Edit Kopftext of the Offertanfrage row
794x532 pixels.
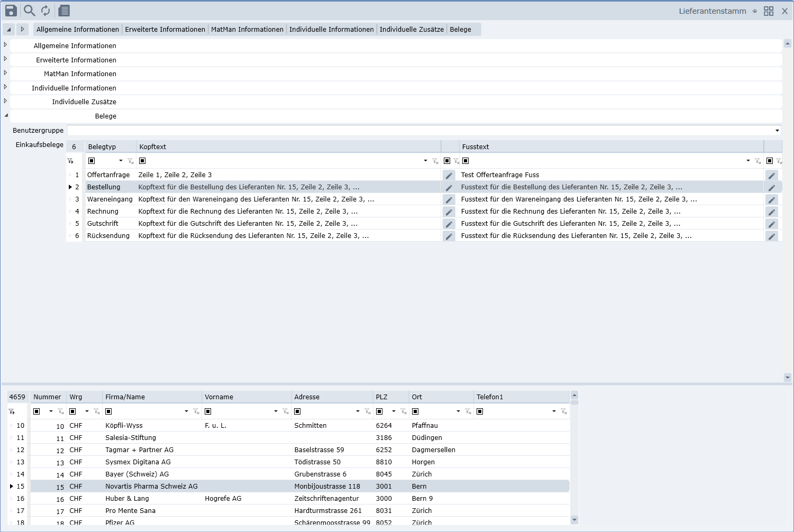pos(449,176)
